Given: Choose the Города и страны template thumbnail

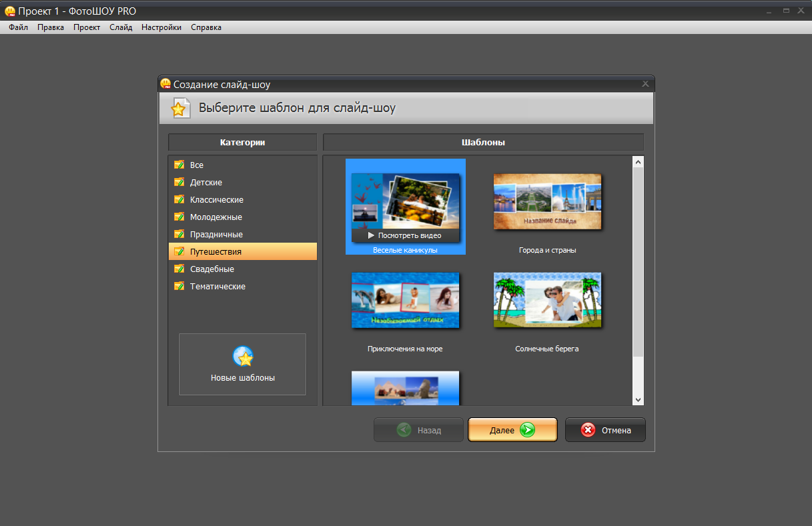Looking at the screenshot, I should pos(547,201).
